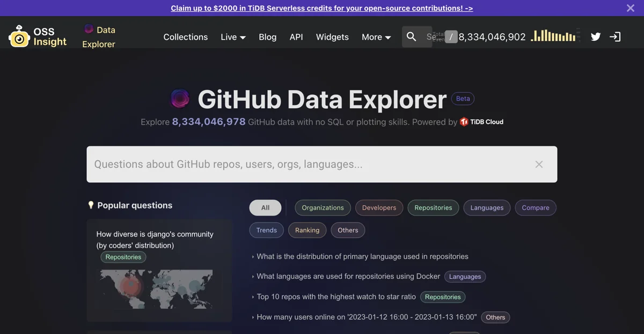Screen dimensions: 644x334
Task: Click the Data Explorer nav icon
Action: (89, 29)
